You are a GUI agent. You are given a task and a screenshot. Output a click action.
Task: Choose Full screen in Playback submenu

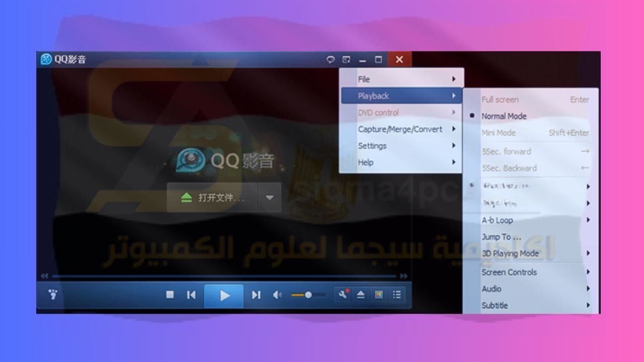point(530,99)
